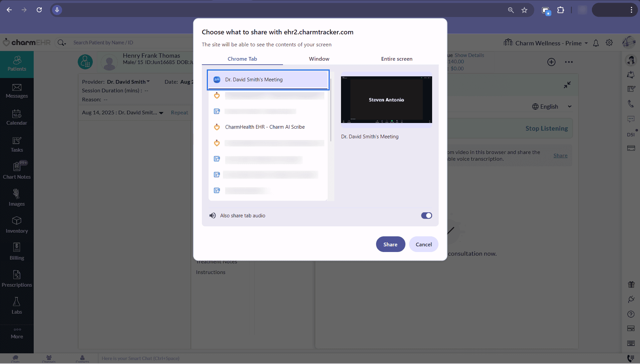Select CharmHealth EHR - Charm AI Scribe tab

pos(265,127)
